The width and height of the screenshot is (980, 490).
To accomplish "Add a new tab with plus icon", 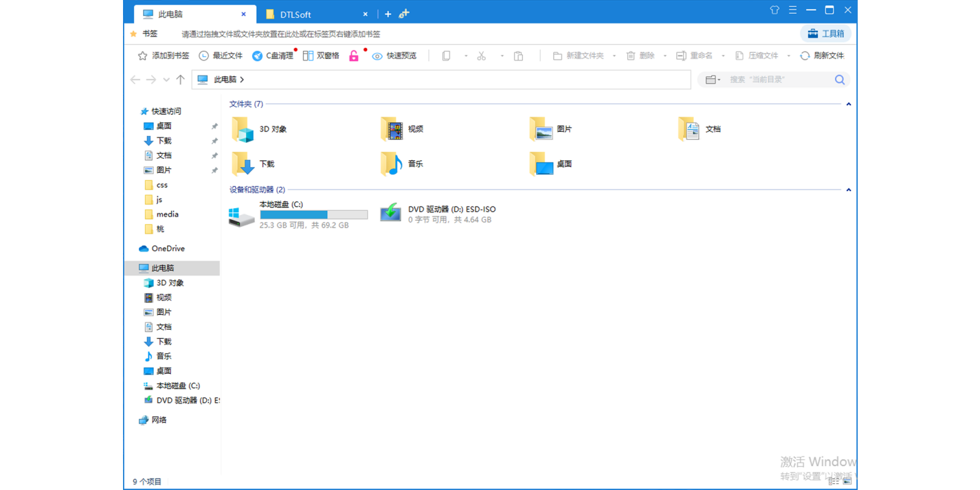I will coord(388,14).
